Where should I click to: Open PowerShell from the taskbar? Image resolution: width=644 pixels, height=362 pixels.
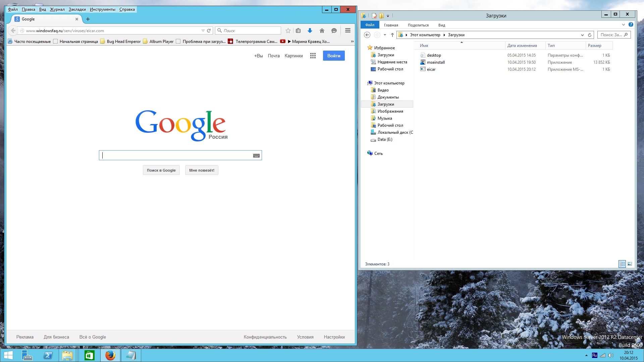pyautogui.click(x=48, y=355)
